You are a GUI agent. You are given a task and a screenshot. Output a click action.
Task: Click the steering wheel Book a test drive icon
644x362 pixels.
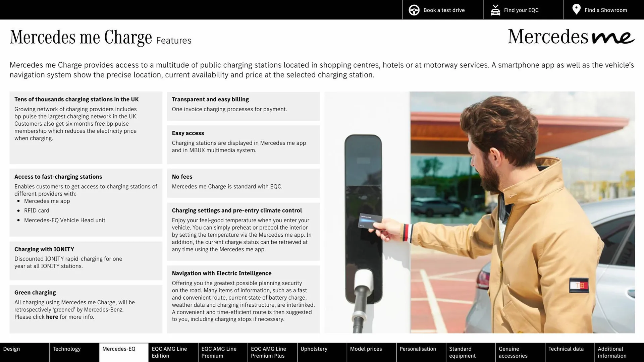[413, 9]
